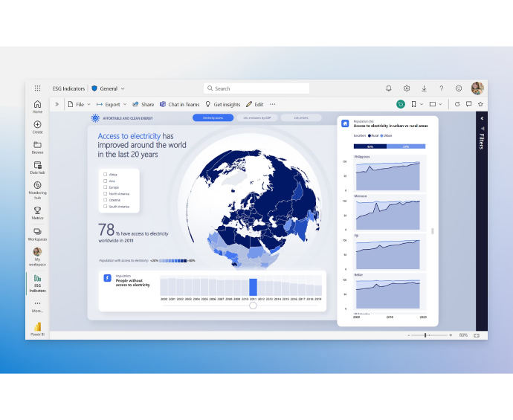Go to Home in the left sidebar
The height and width of the screenshot is (420, 513).
(37, 106)
